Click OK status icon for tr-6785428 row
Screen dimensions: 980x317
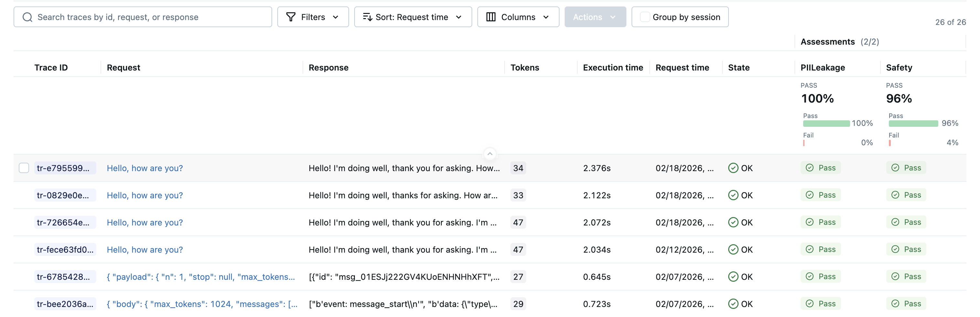coord(733,277)
